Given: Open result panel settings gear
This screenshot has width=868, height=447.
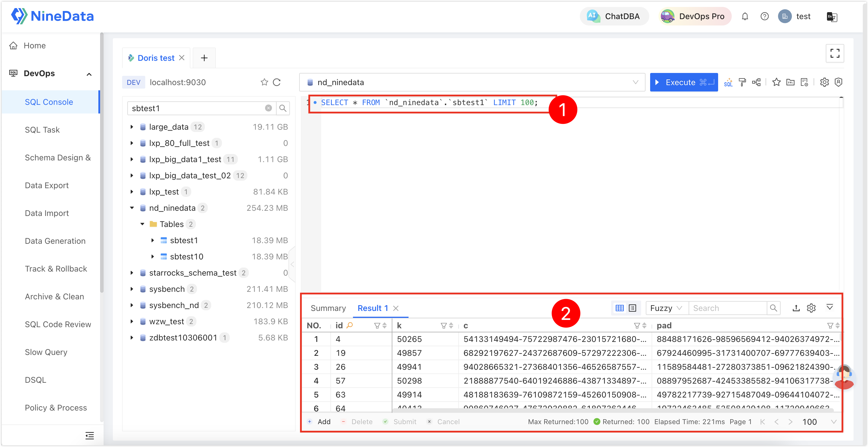Looking at the screenshot, I should pos(811,308).
